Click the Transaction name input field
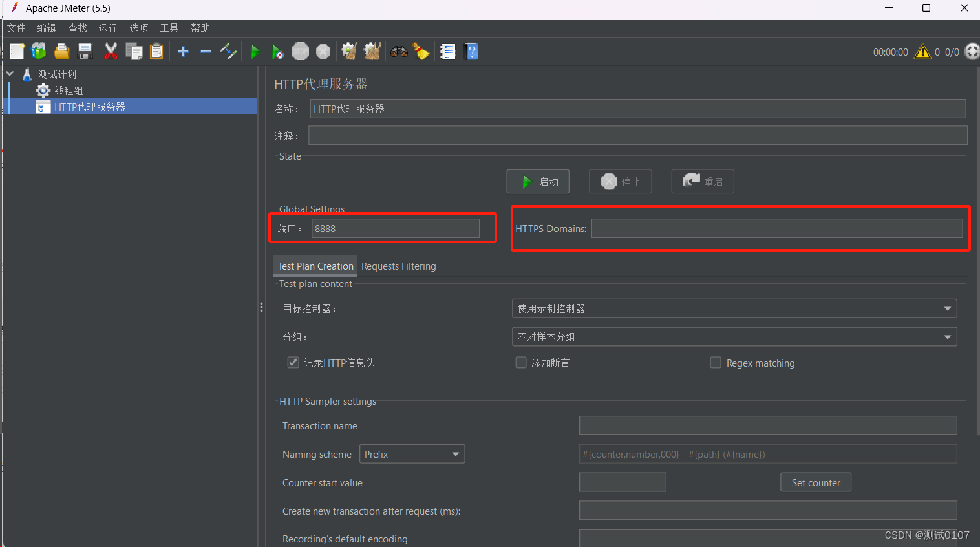The height and width of the screenshot is (547, 980). 768,425
